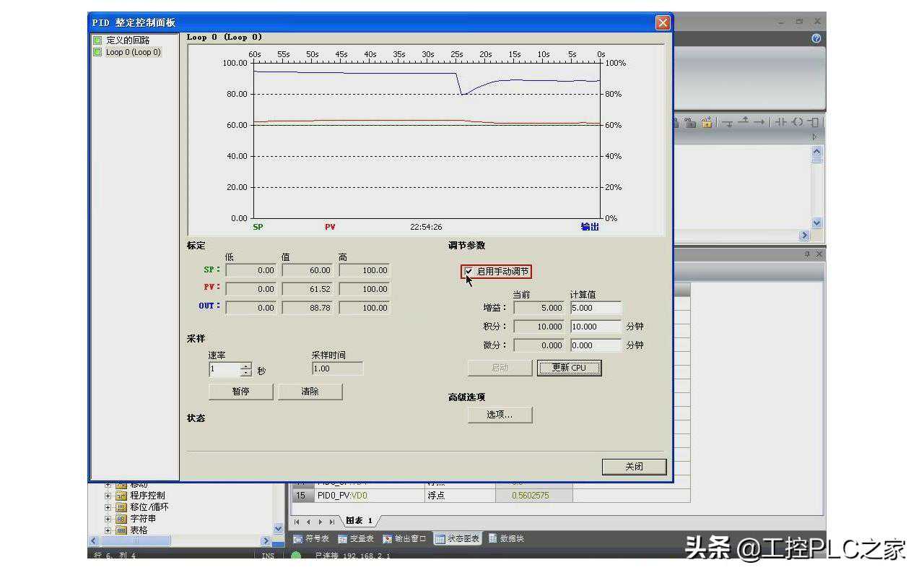The width and height of the screenshot is (924, 578).
Task: Insert a box instruction from the toolbar
Action: (x=814, y=122)
